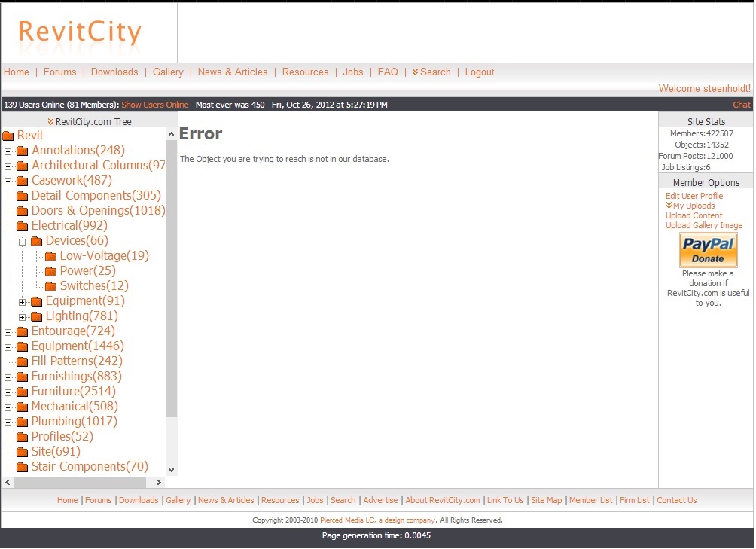Open the Home page from top navigation
This screenshot has width=756, height=549.
point(17,72)
